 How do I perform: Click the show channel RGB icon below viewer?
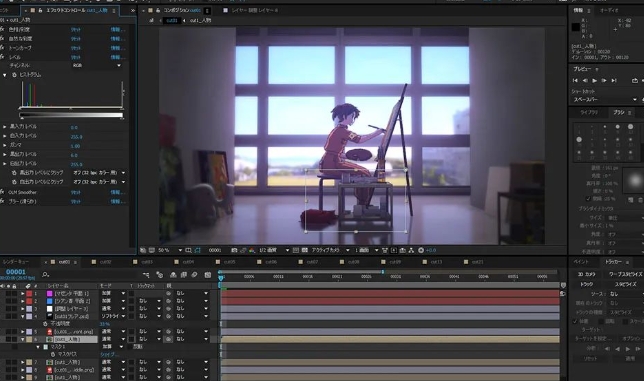[x=252, y=250]
